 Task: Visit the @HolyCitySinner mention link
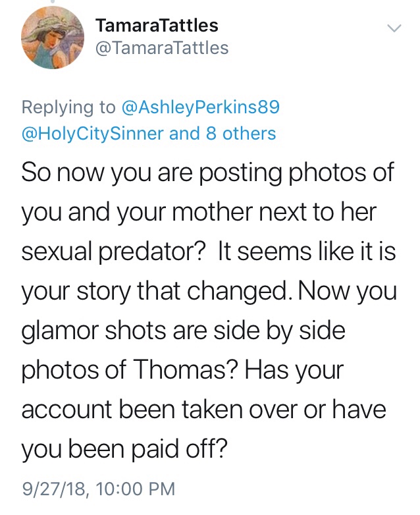93,134
